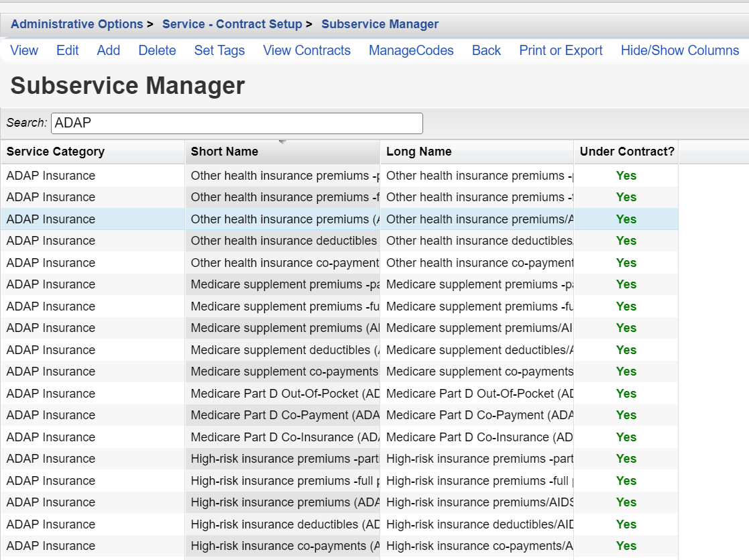Select row High-risk insurance premiums -part
Viewport: 749px width, 560px height.
339,459
